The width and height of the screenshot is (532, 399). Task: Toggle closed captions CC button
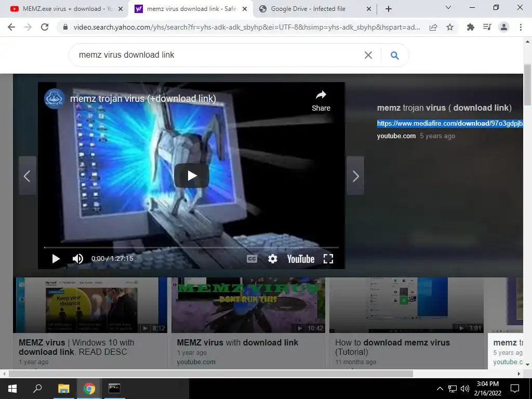(x=252, y=259)
